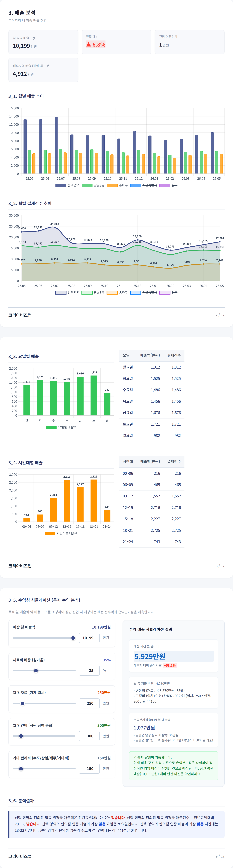Toggle 선택영역 legend in 결제건수 chart
This screenshot has height=868, width=233.
coord(67,292)
